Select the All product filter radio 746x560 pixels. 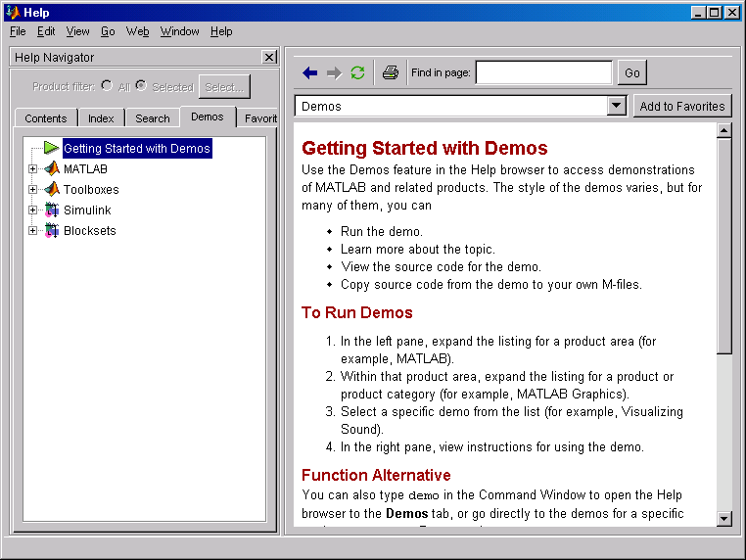point(107,85)
